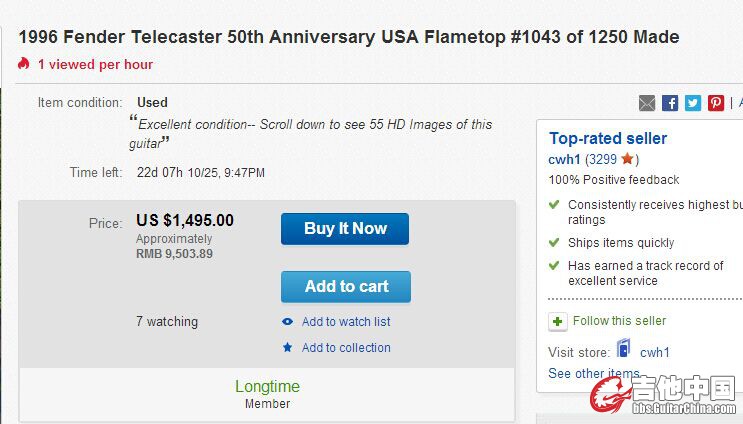Click the blue star collection icon
Image resolution: width=743 pixels, height=424 pixels.
point(287,347)
